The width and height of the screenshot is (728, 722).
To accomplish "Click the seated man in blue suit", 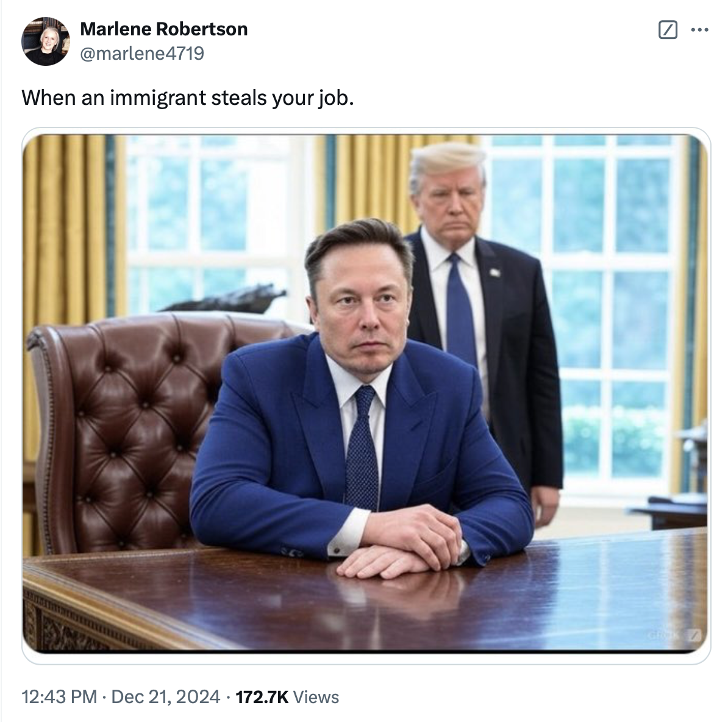I will pyautogui.click(x=362, y=399).
